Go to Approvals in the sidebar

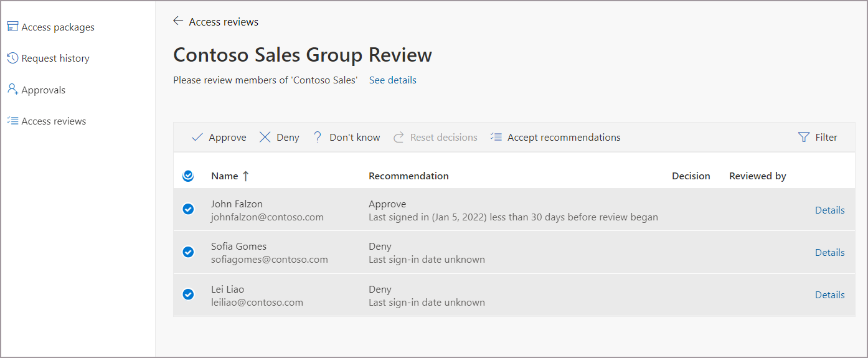pos(43,90)
